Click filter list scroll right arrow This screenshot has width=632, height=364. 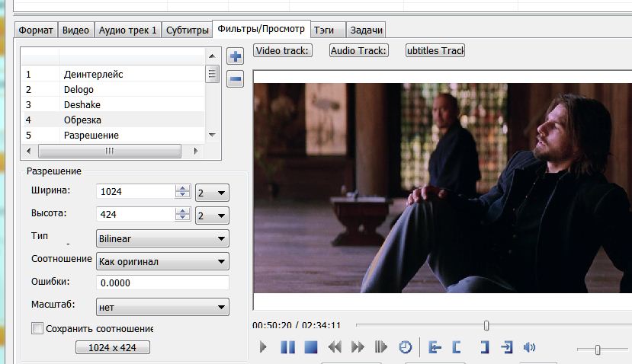195,151
